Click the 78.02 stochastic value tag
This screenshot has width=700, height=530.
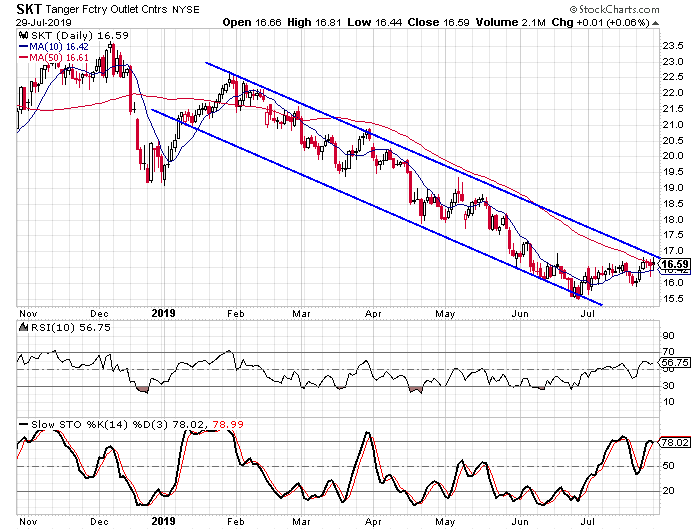click(x=675, y=442)
